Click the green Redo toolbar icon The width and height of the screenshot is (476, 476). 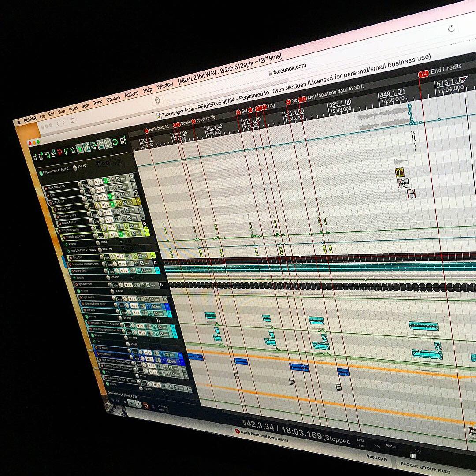[x=66, y=152]
